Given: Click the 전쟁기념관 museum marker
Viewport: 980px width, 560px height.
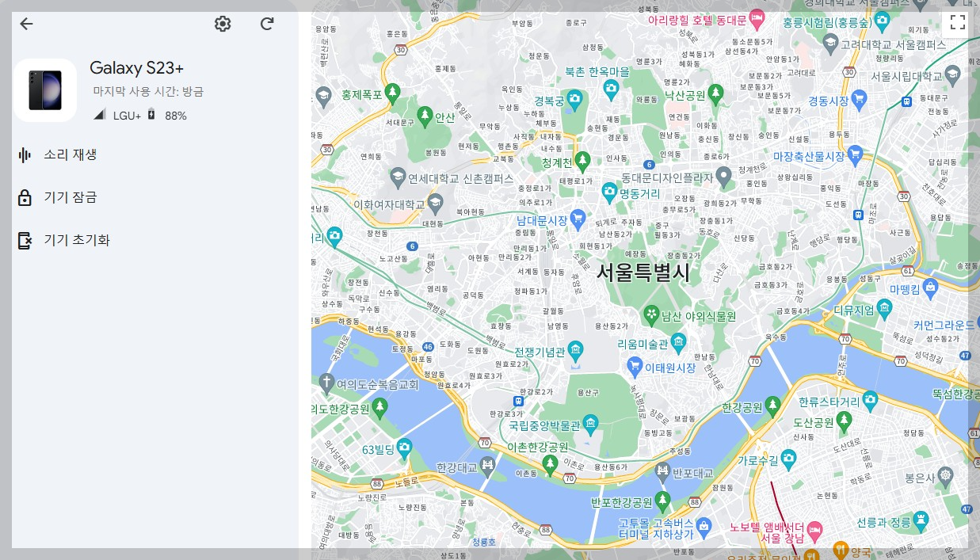Looking at the screenshot, I should click(x=576, y=349).
